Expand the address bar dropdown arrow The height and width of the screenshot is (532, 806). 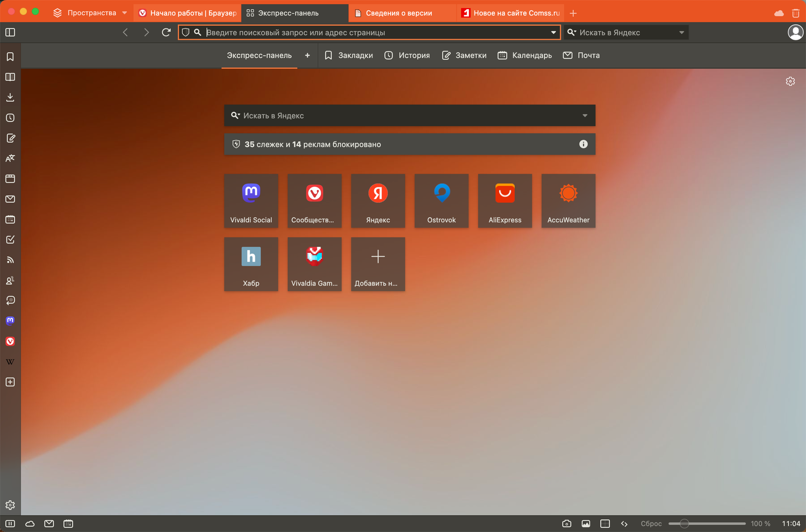pyautogui.click(x=553, y=33)
